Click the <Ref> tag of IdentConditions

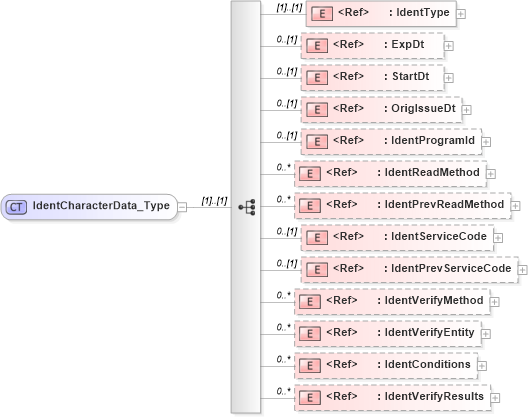click(x=342, y=364)
